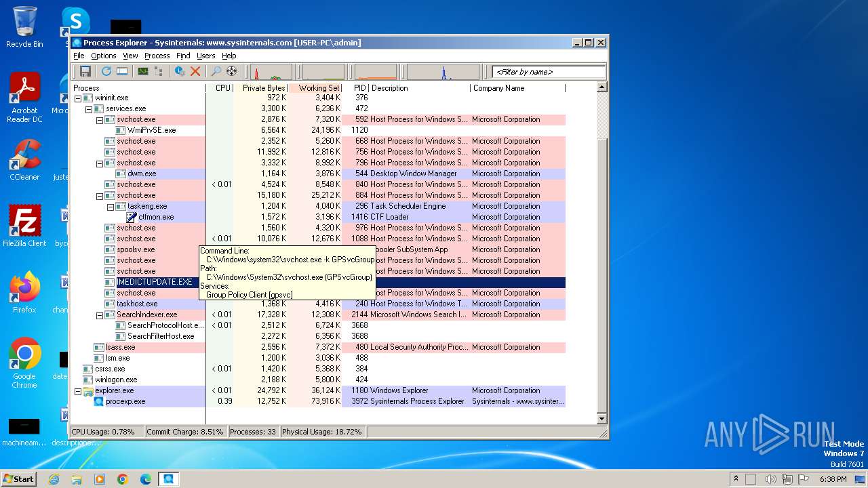This screenshot has width=868, height=488.
Task: Click the scrollbar up arrow
Action: (601, 87)
